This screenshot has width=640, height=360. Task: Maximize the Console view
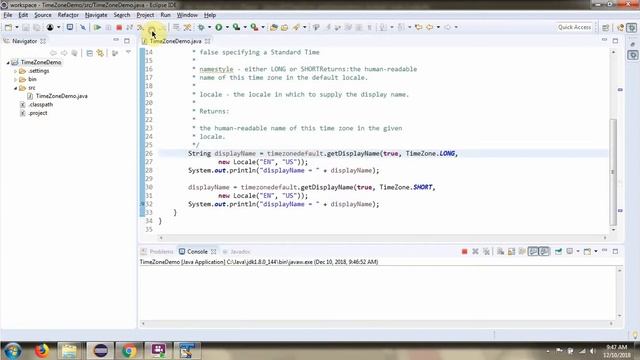click(615, 251)
